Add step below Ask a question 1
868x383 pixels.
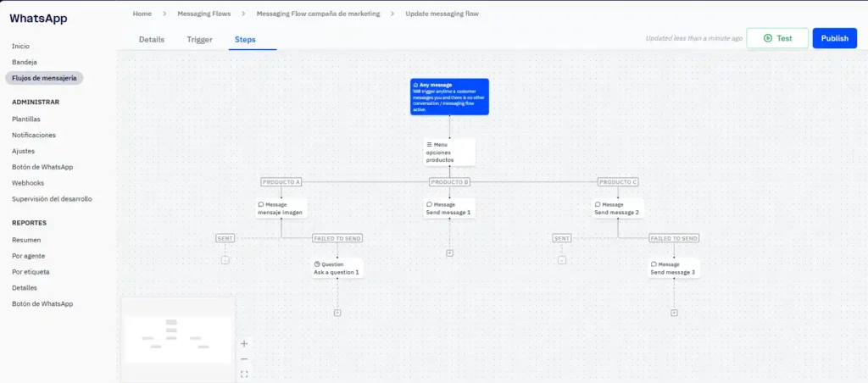(337, 313)
